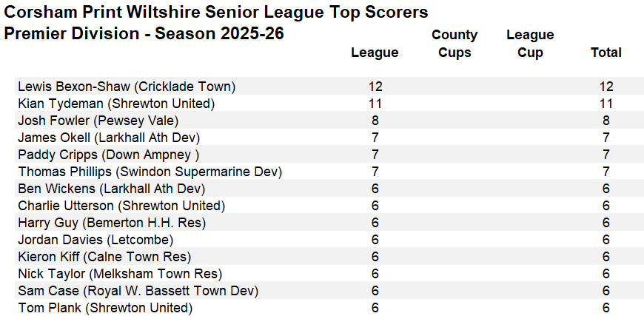Select Jordan Davies (Letcombe) row

pos(96,240)
